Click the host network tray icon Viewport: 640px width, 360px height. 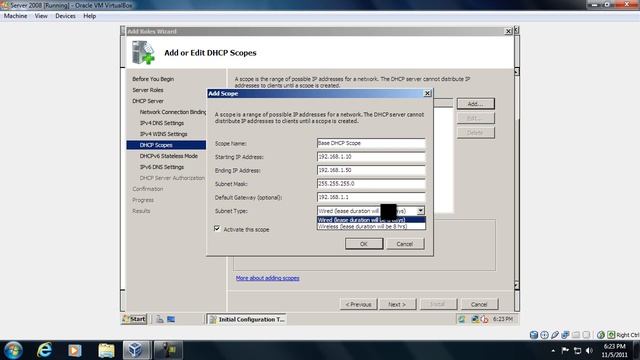coord(578,351)
